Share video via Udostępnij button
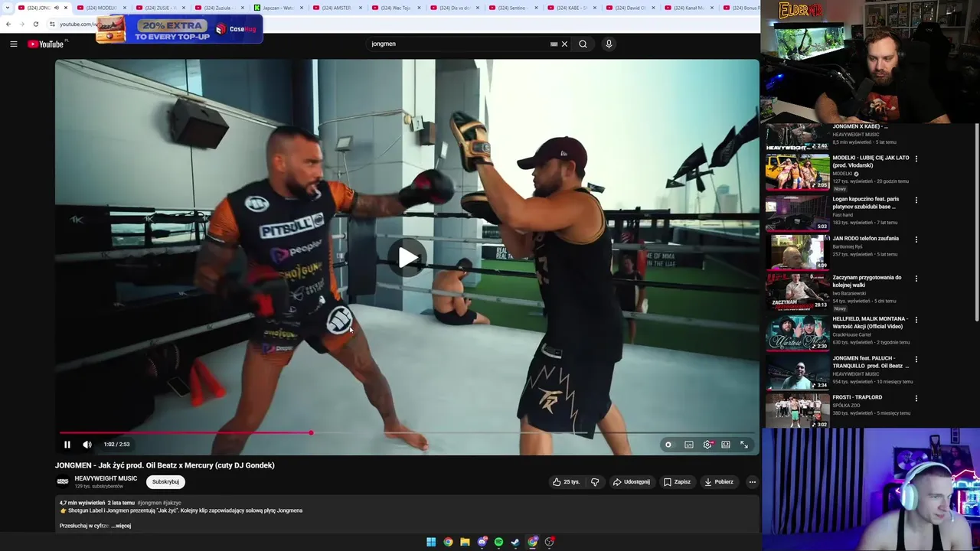980x551 pixels. (x=632, y=482)
